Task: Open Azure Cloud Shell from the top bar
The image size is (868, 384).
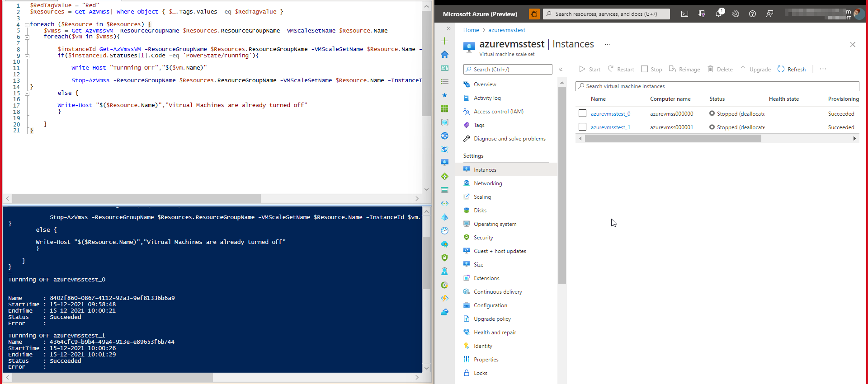Action: [684, 14]
